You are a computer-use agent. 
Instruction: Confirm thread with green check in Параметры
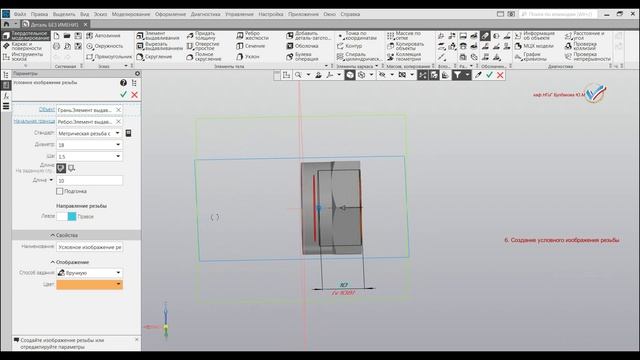pos(123,95)
